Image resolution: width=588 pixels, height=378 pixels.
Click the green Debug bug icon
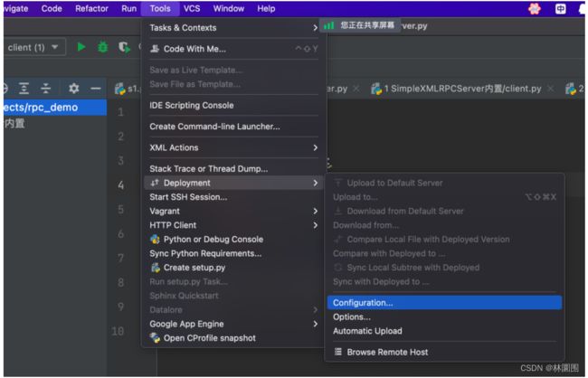point(102,47)
